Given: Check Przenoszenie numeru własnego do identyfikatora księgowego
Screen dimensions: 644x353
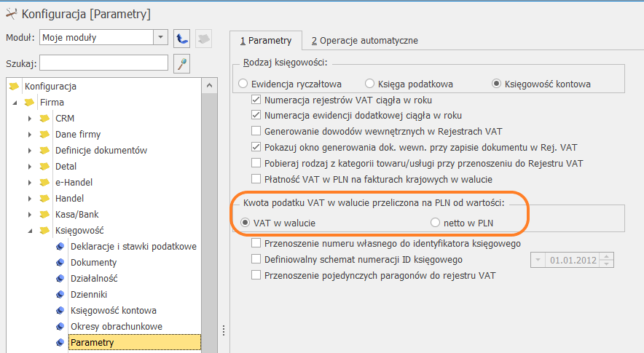Looking at the screenshot, I should (256, 243).
